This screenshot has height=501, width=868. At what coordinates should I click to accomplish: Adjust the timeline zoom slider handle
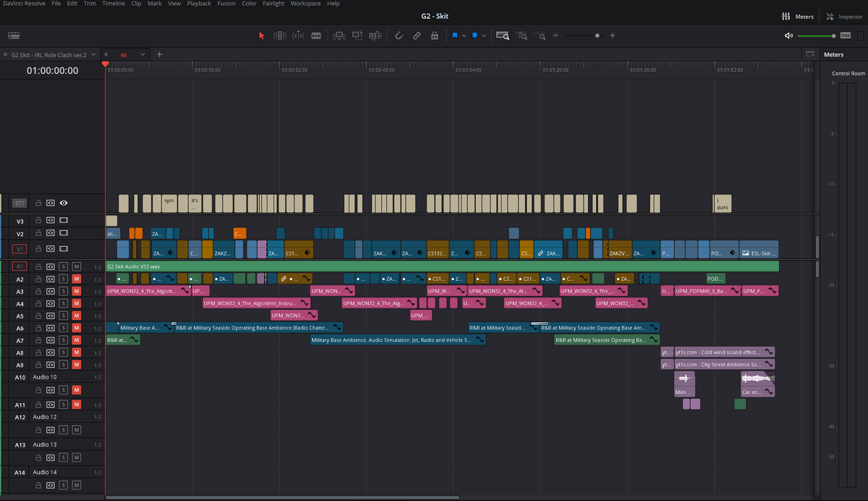click(x=597, y=35)
